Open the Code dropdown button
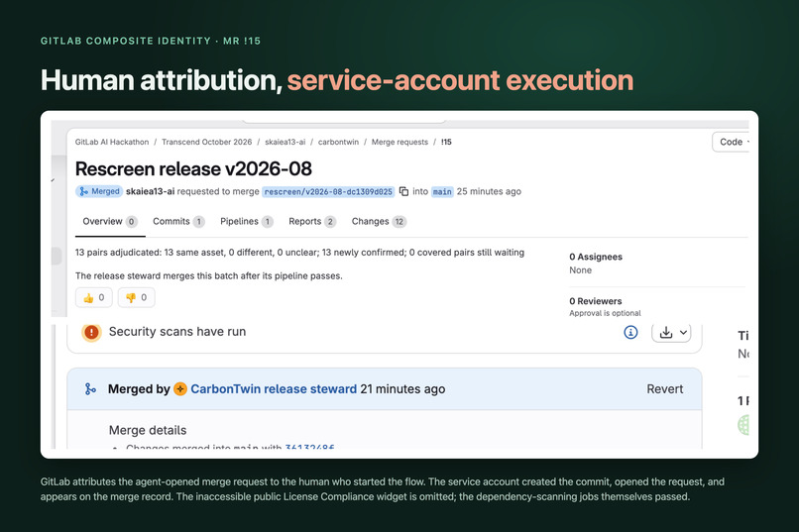This screenshot has height=532, width=799. pos(731,142)
